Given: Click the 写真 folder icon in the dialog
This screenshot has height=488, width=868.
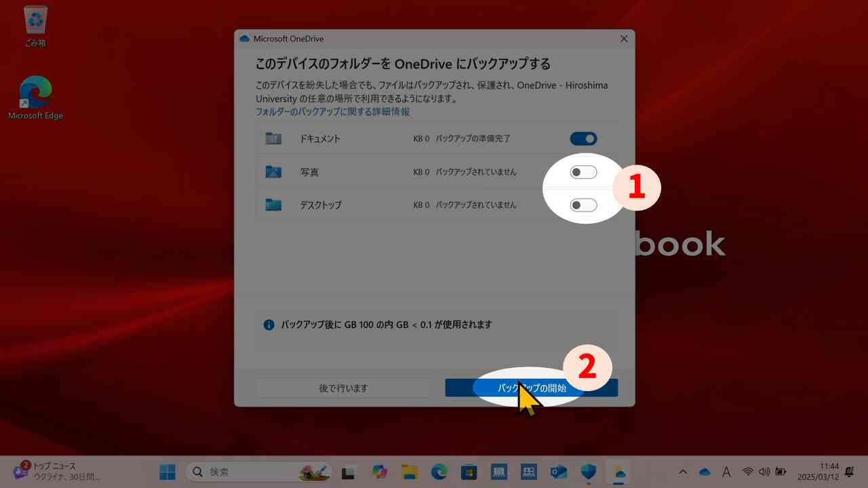Looking at the screenshot, I should (273, 171).
